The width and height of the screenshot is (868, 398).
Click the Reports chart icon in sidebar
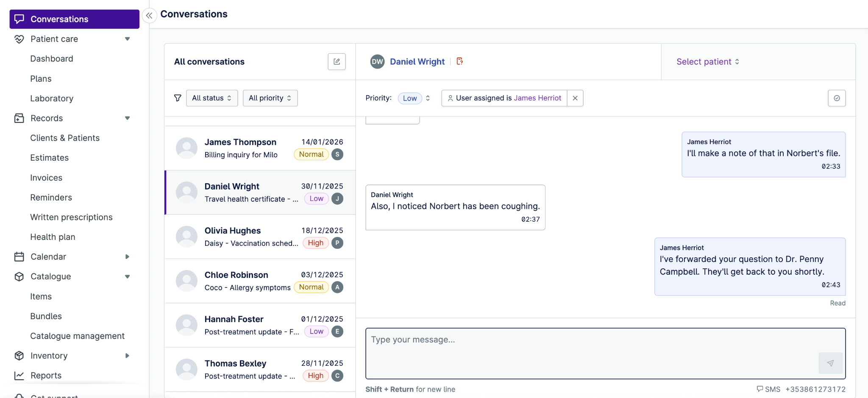pyautogui.click(x=19, y=376)
